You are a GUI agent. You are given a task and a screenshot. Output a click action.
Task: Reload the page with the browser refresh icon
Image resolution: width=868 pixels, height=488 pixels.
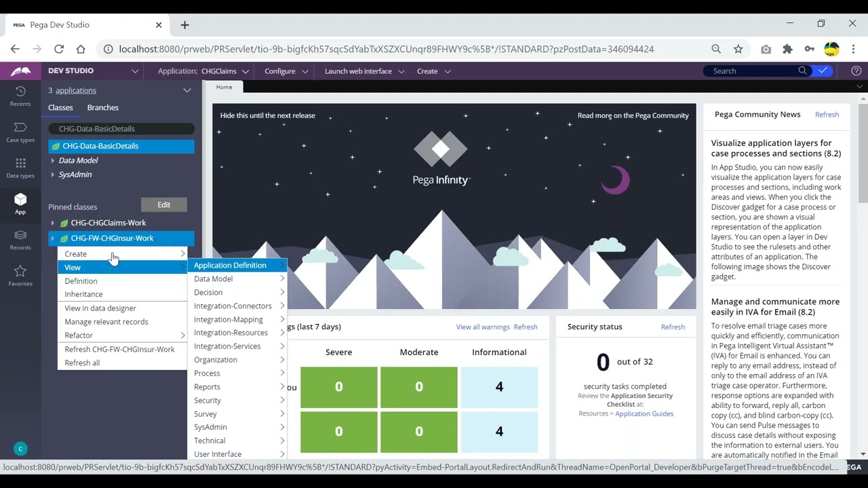[x=59, y=49]
